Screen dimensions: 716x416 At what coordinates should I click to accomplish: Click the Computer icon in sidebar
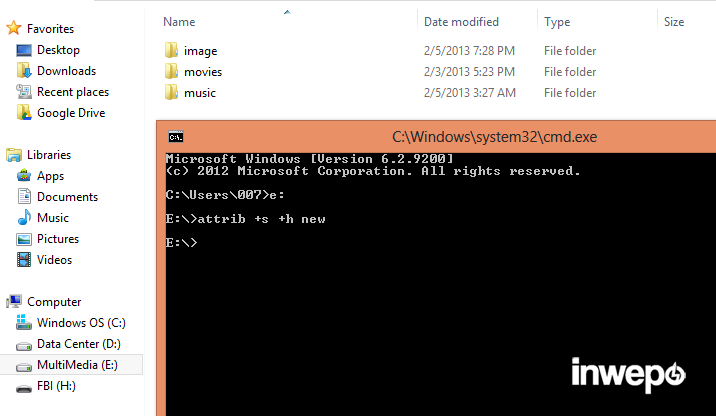coord(14,301)
